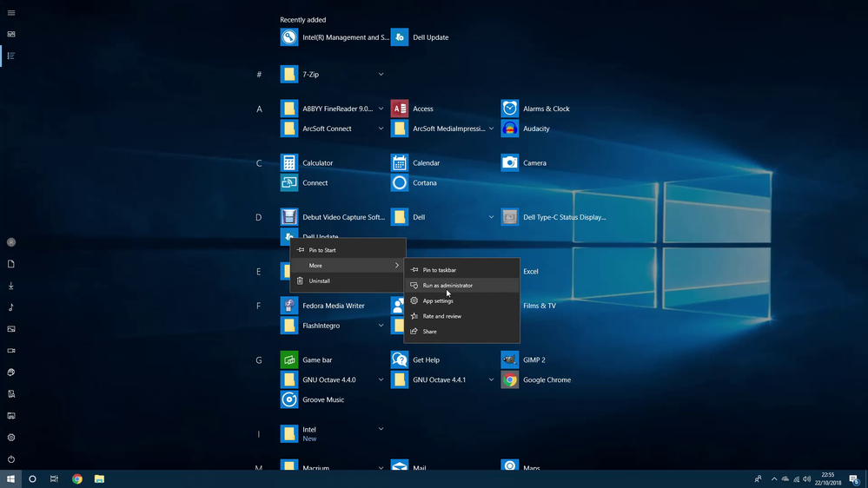Expand the ArcSoft Connect folder chevron
The image size is (868, 488).
click(x=381, y=129)
